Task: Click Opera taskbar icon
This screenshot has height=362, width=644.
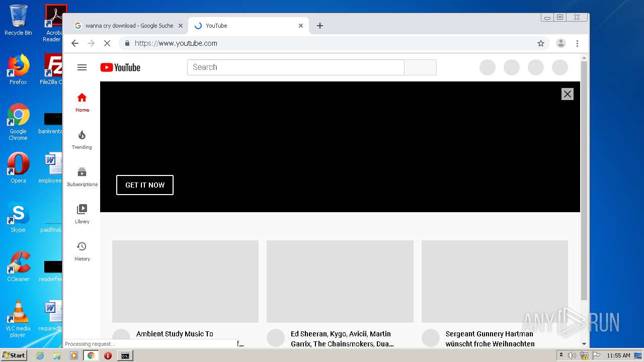Action: point(108,355)
